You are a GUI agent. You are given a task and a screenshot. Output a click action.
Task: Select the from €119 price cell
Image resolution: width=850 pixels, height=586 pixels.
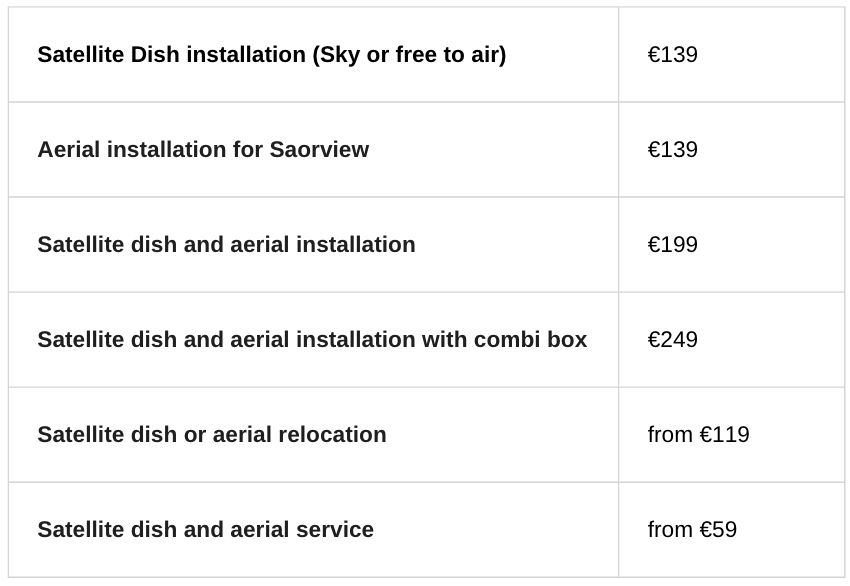tap(698, 435)
